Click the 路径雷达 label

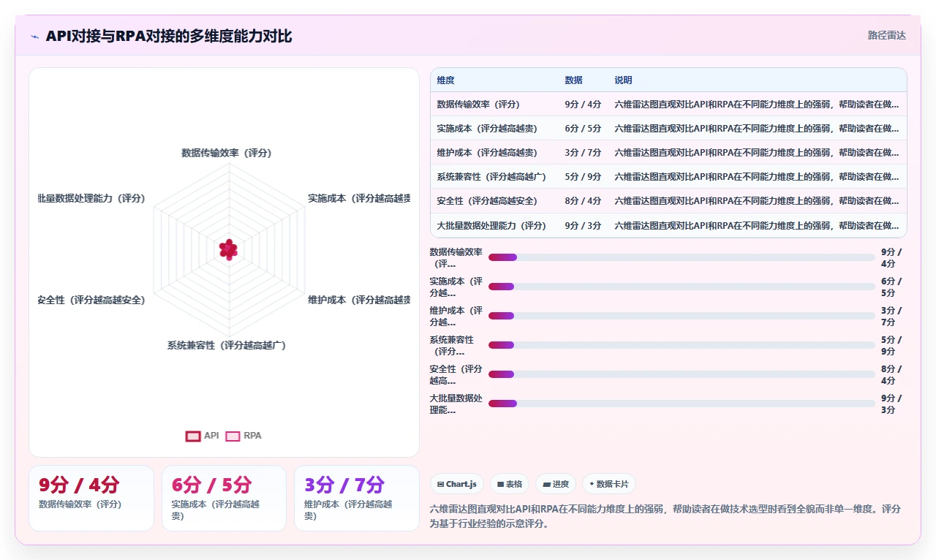coord(886,35)
